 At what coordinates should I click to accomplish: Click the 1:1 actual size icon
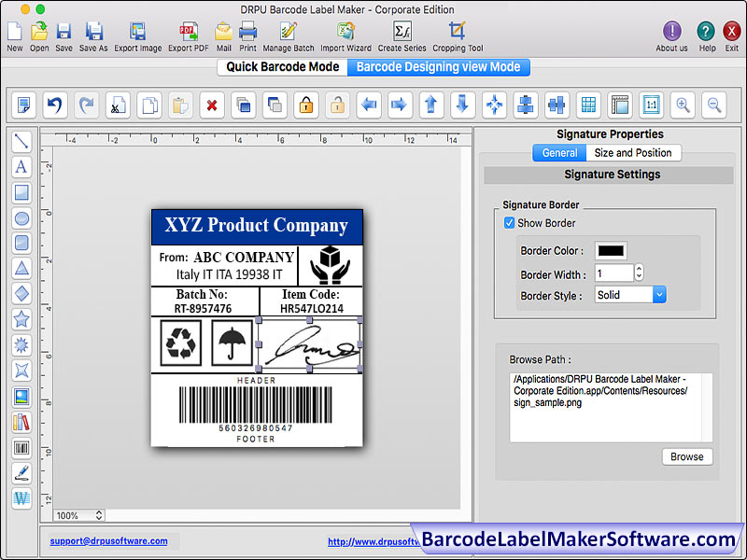tap(651, 105)
